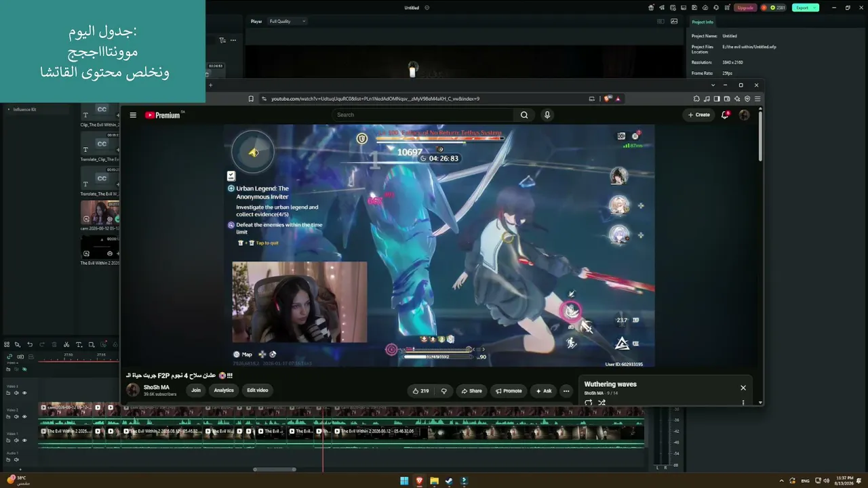Click the Promote button
Screen dimensions: 868x488
click(x=509, y=391)
